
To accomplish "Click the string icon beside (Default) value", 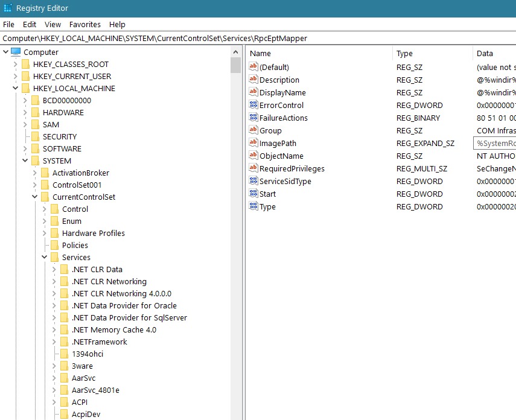I will pos(253,67).
